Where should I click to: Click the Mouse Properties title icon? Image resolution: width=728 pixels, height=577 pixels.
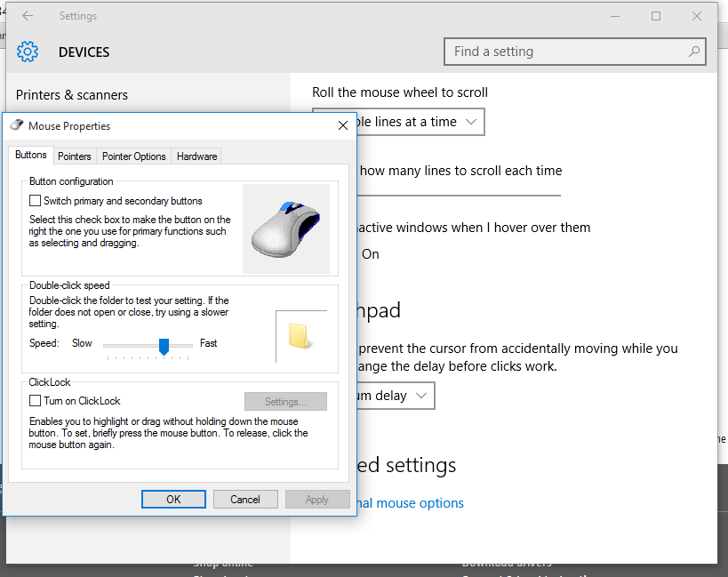pyautogui.click(x=17, y=126)
